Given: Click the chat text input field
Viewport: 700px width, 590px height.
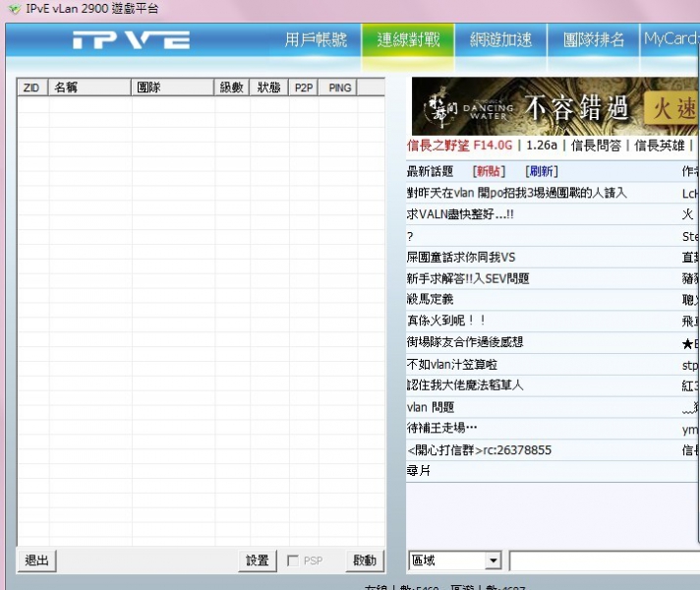Looking at the screenshot, I should (604, 560).
